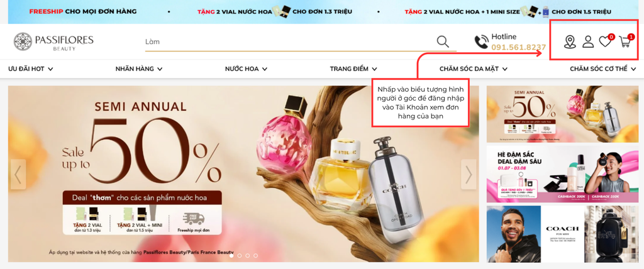
Task: Open the CHĂM SÓC DA MẶT menu
Action: (x=473, y=69)
